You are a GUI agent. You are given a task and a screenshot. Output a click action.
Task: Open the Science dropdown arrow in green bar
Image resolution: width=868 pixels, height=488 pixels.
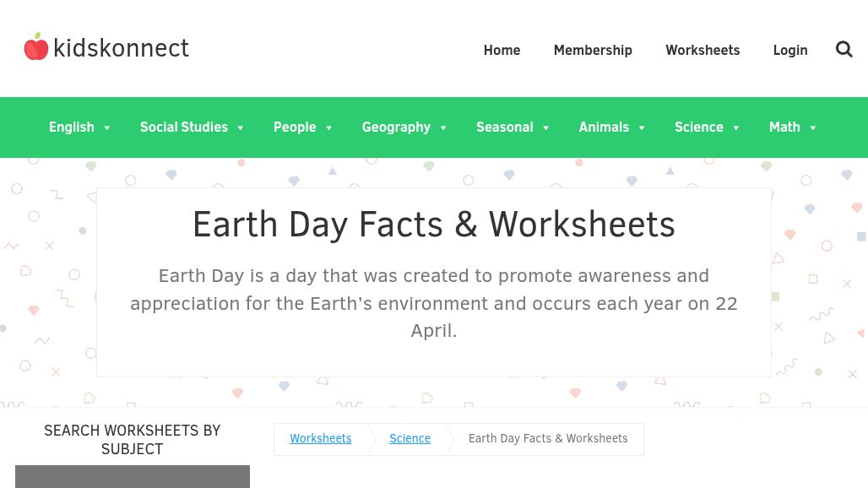736,128
